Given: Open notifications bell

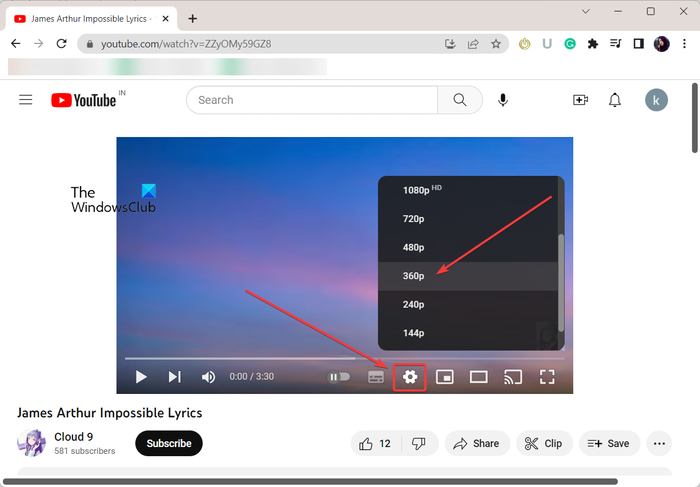Looking at the screenshot, I should (615, 100).
